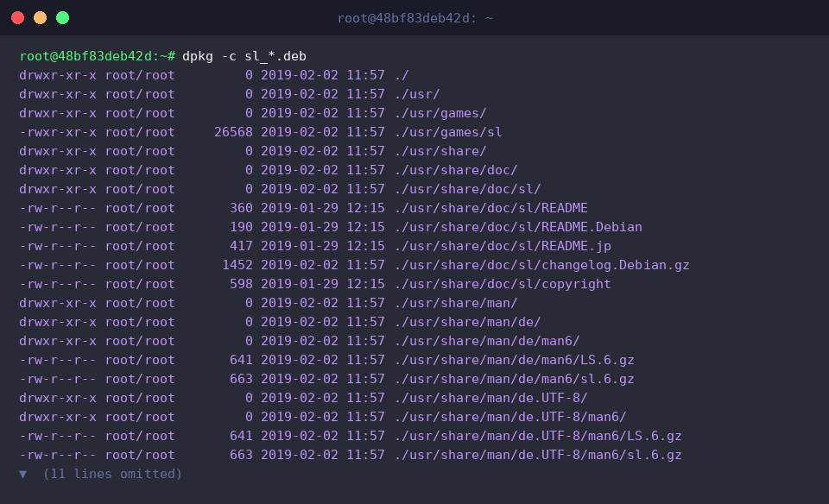
Task: Click the file size value 598
Action: pyautogui.click(x=241, y=284)
